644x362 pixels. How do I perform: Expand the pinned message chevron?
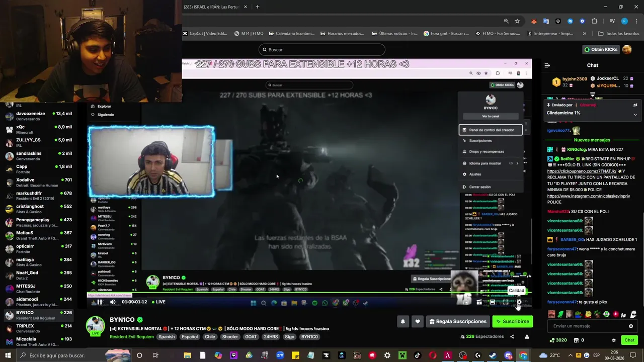(635, 114)
